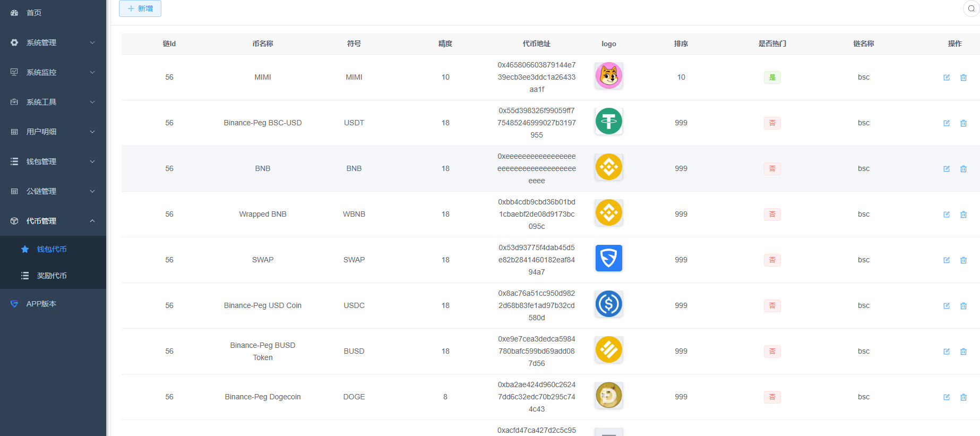The image size is (980, 436).
Task: Open the search icon at top right
Action: point(971,8)
